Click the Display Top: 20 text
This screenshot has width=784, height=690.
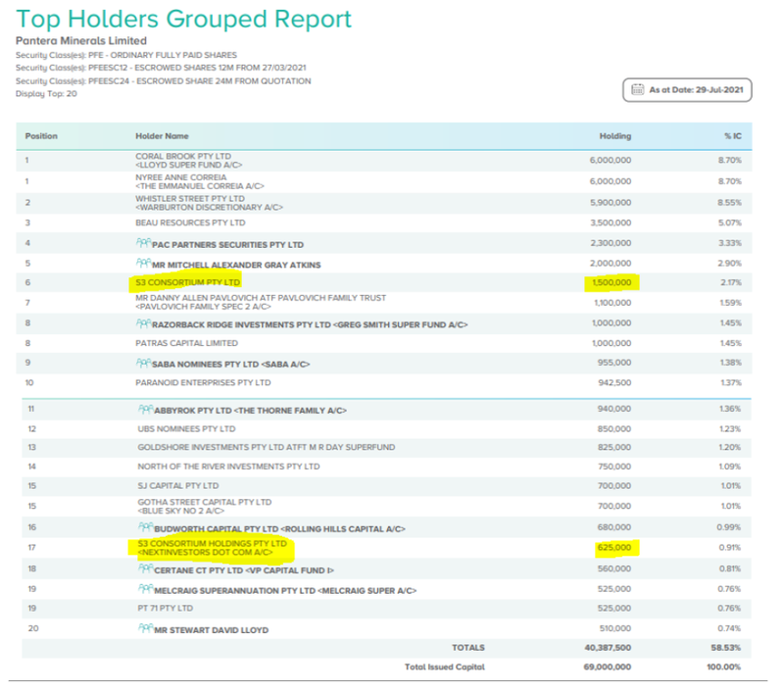click(46, 94)
